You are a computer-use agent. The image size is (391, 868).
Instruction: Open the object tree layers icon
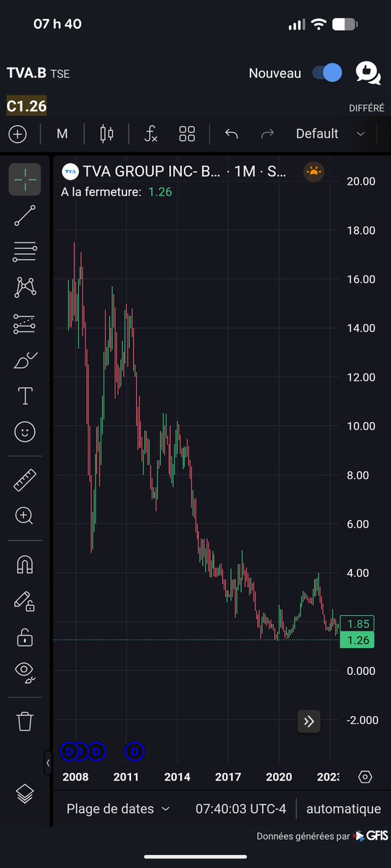click(25, 794)
